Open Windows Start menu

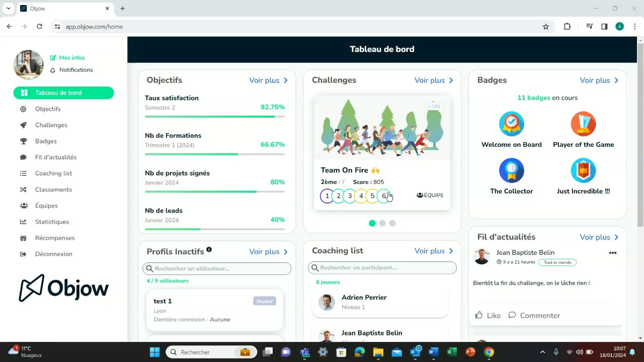click(154, 352)
